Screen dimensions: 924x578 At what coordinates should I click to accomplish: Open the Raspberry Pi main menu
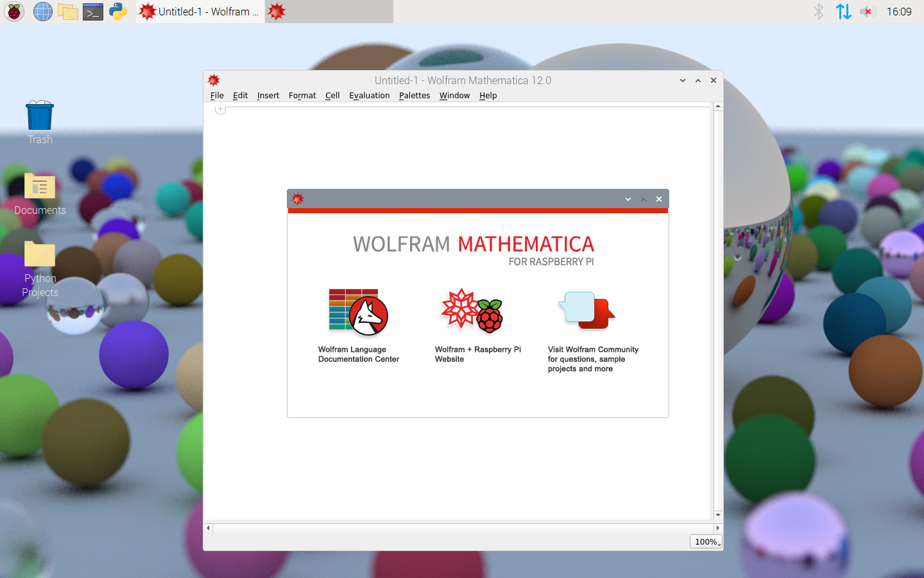[14, 12]
